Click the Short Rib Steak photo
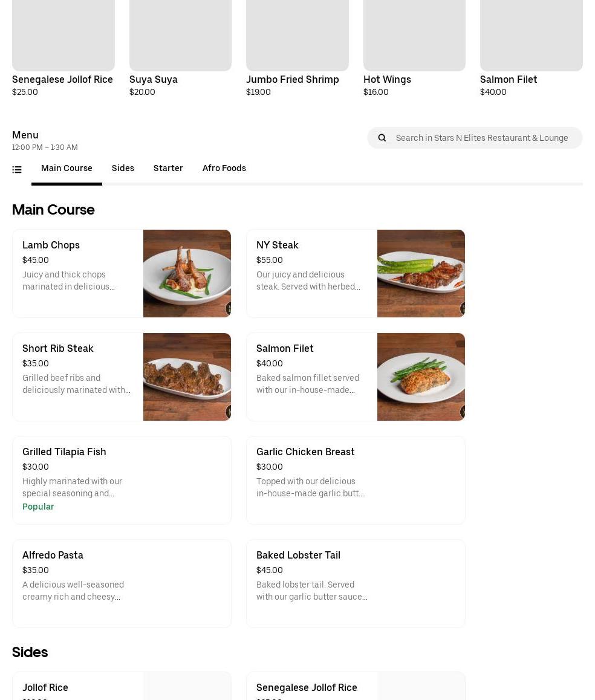Screen dimensions: 595x700 [187, 377]
